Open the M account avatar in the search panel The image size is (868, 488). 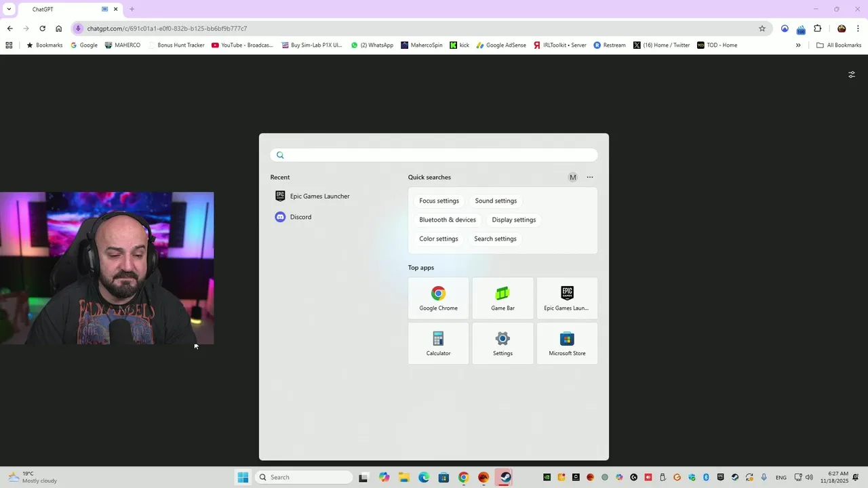coord(573,178)
